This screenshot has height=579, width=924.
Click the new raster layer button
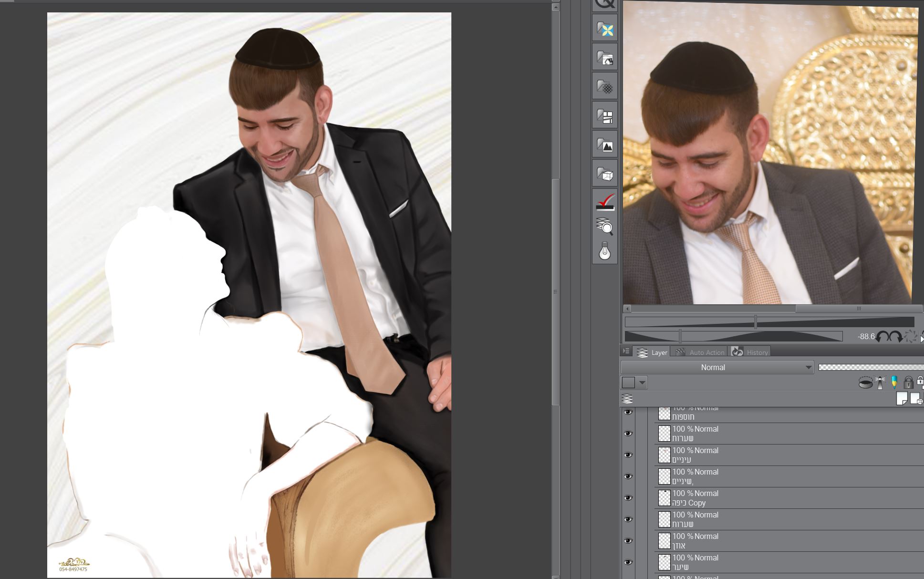902,399
